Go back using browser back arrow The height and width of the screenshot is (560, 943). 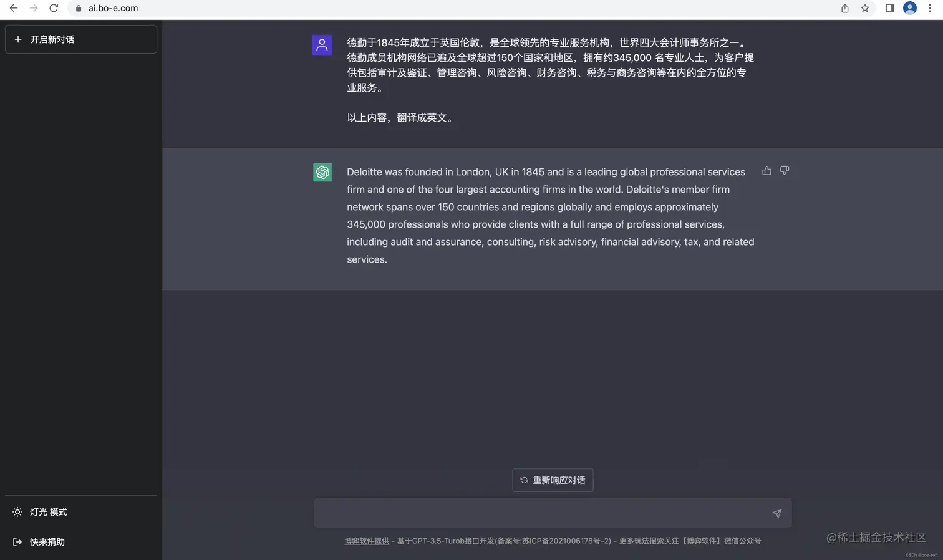(x=14, y=8)
